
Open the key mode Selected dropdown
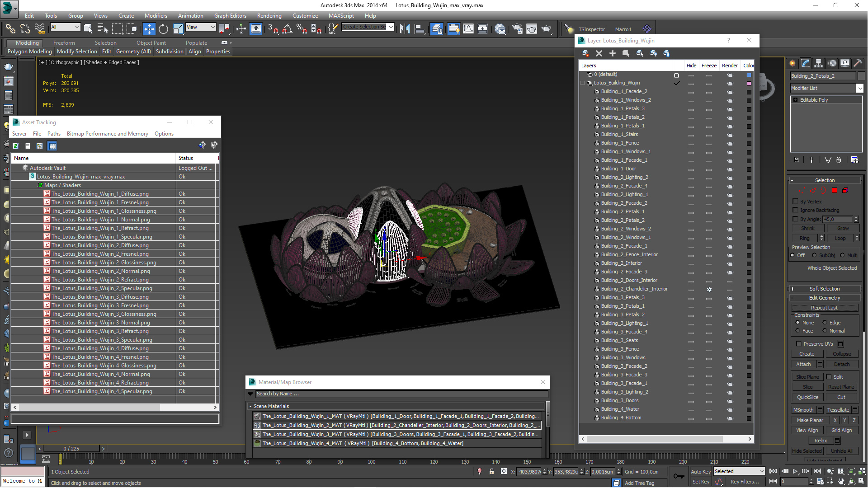click(739, 471)
